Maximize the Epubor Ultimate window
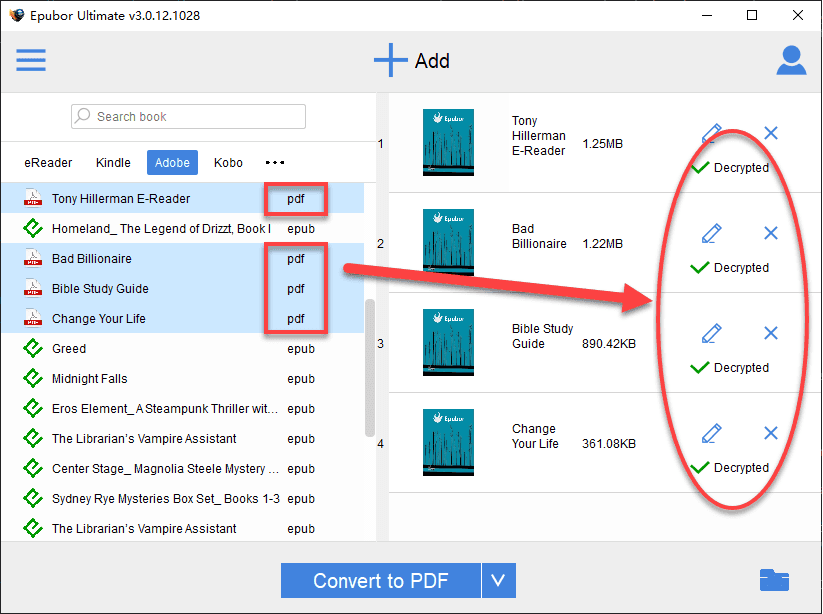Screen dimensions: 823x614 click(752, 15)
